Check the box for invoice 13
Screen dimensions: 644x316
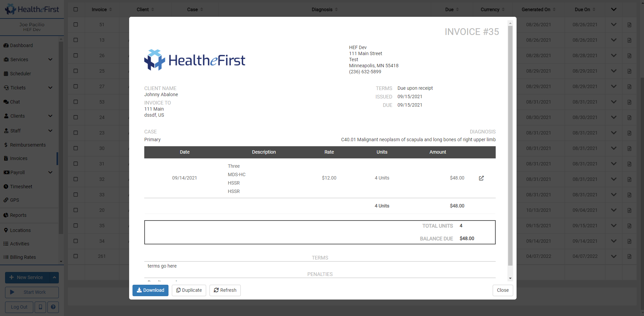[x=76, y=40]
